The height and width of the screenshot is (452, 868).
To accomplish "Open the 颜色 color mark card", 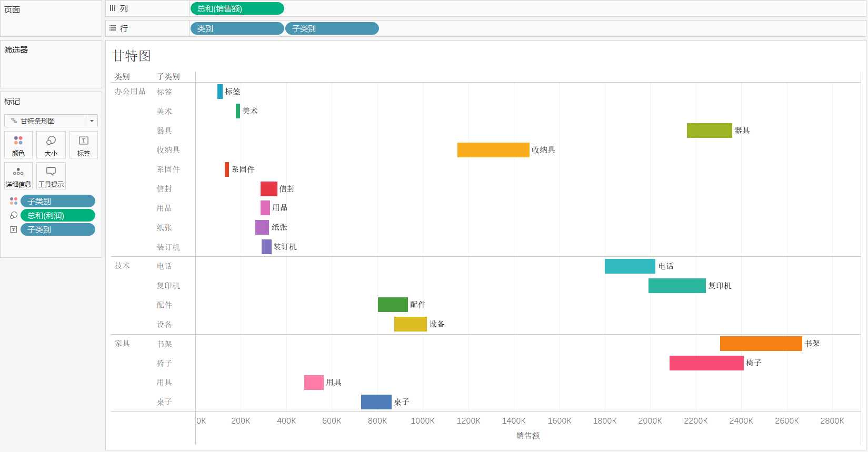I will tap(18, 145).
